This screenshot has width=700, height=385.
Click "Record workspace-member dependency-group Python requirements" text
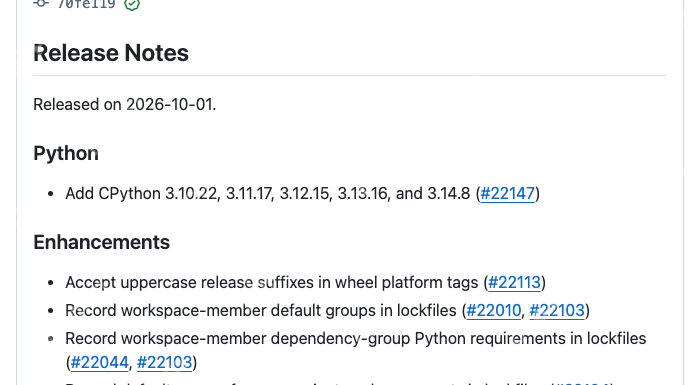(x=355, y=351)
